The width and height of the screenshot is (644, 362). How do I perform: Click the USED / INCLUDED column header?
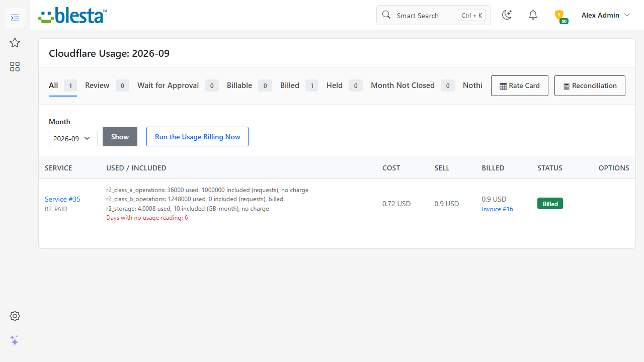click(x=136, y=168)
